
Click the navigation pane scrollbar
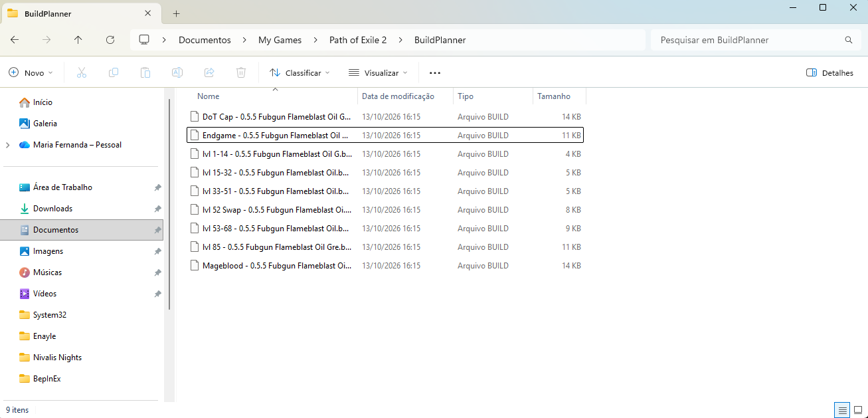pos(169,204)
